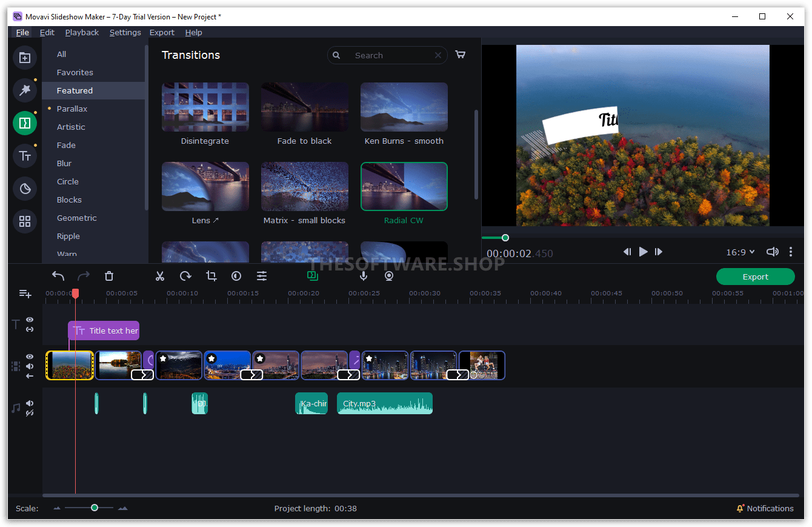Screen dimensions: 812x527
Task: Play the preview video
Action: click(643, 252)
